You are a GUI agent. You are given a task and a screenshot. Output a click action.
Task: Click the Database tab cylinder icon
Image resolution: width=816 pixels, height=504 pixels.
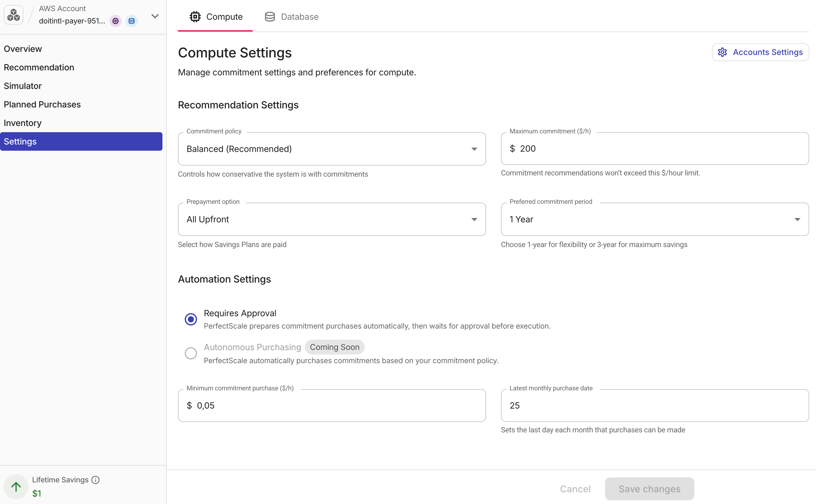point(270,17)
